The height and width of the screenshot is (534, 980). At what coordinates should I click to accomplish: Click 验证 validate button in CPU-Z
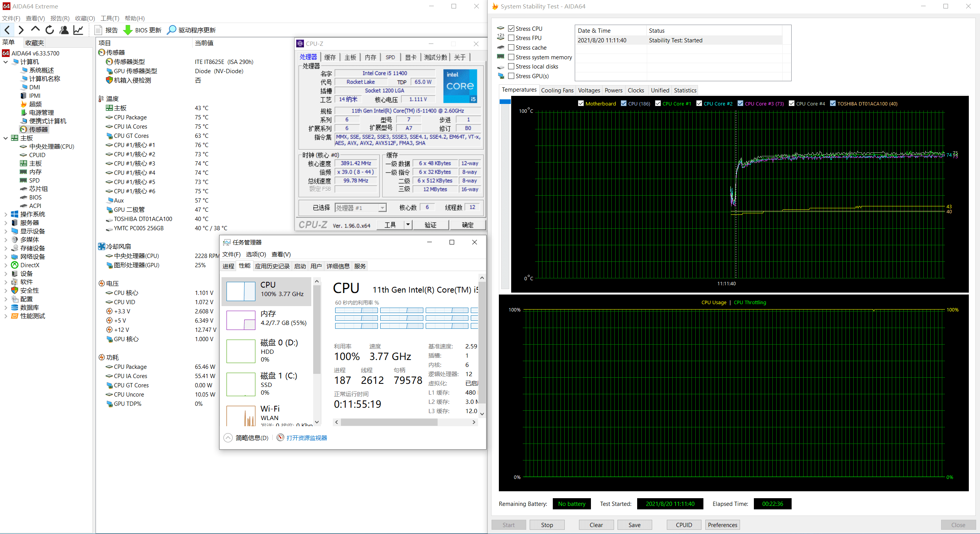point(430,225)
